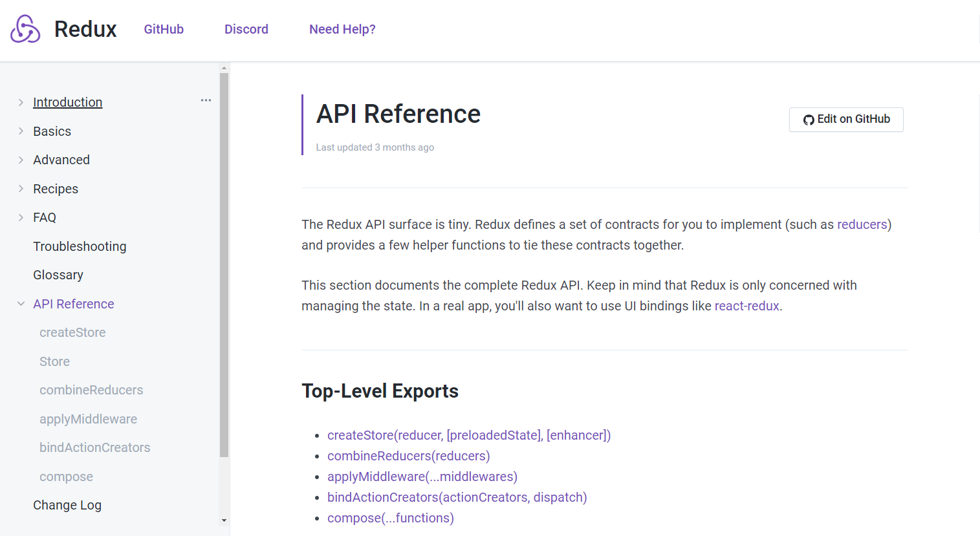
Task: Expand the Introduction section chevron
Action: click(21, 102)
